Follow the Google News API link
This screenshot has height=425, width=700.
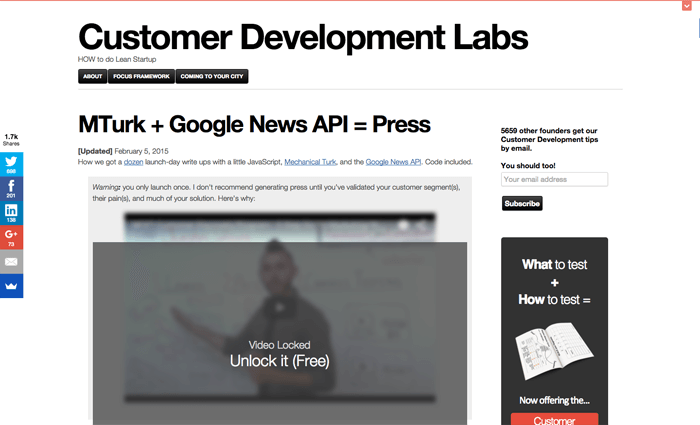click(393, 162)
